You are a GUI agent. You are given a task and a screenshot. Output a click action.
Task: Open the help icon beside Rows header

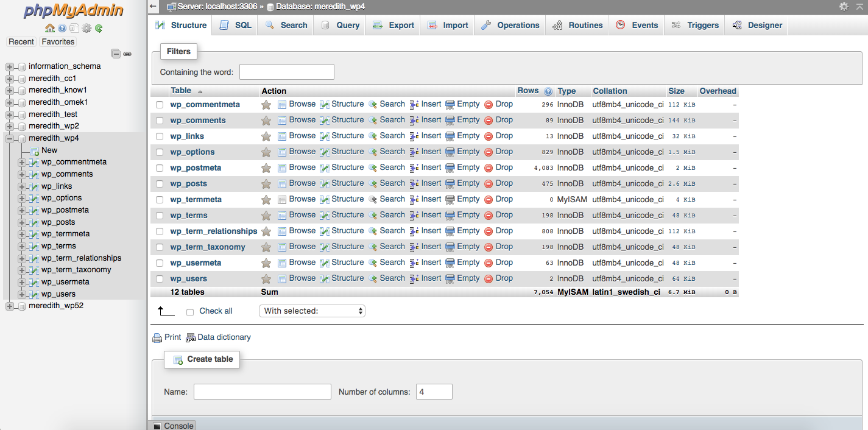[x=548, y=91]
